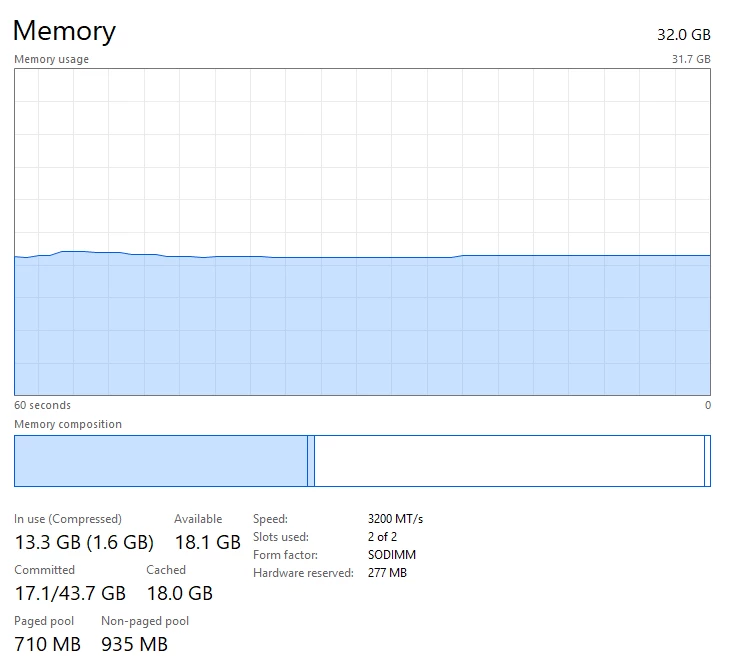731x666 pixels.
Task: Click the Memory composition label
Action: click(68, 424)
